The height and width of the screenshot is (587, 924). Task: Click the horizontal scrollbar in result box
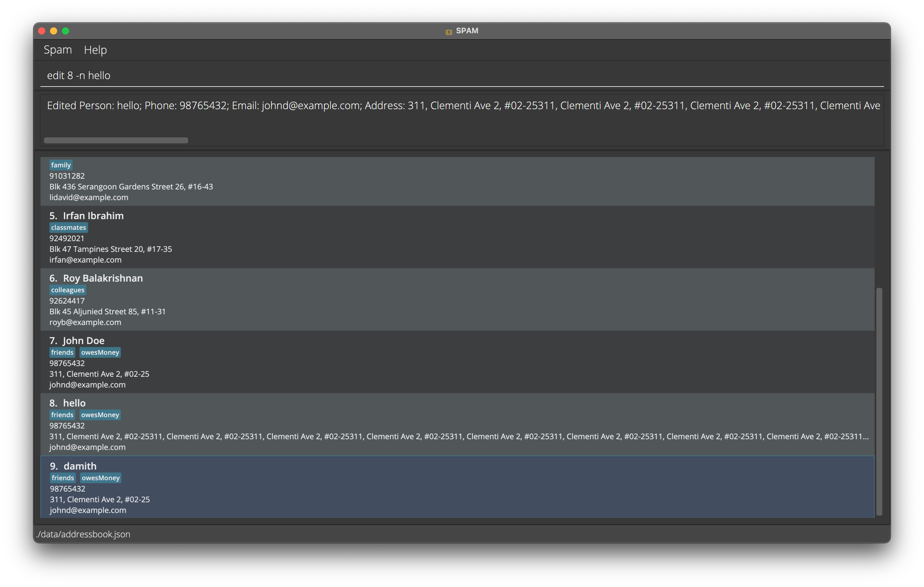(116, 140)
